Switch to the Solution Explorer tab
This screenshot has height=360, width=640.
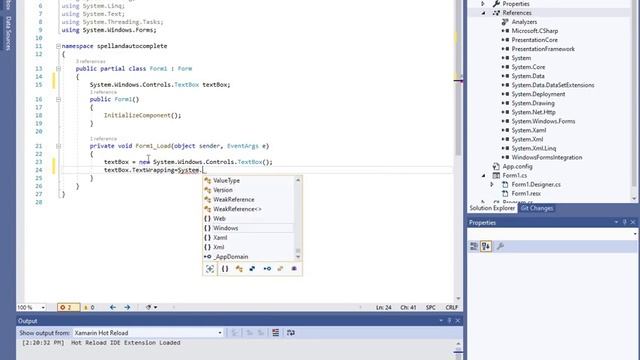coord(492,208)
